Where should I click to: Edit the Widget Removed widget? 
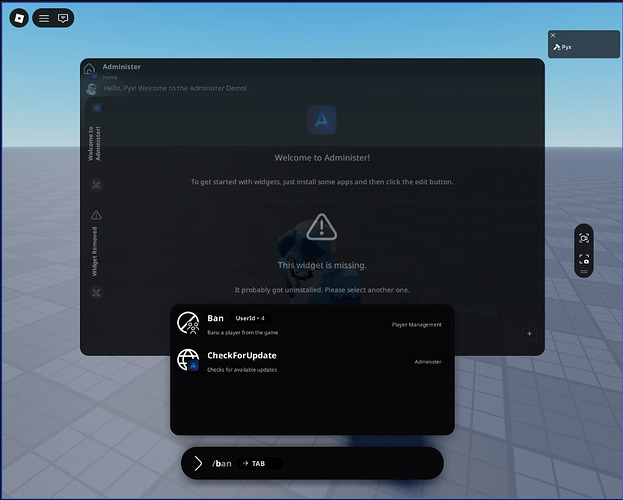96,293
